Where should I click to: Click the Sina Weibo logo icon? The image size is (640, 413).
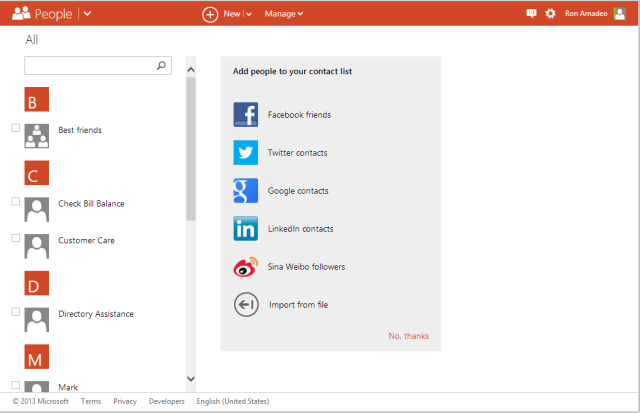[x=246, y=267]
